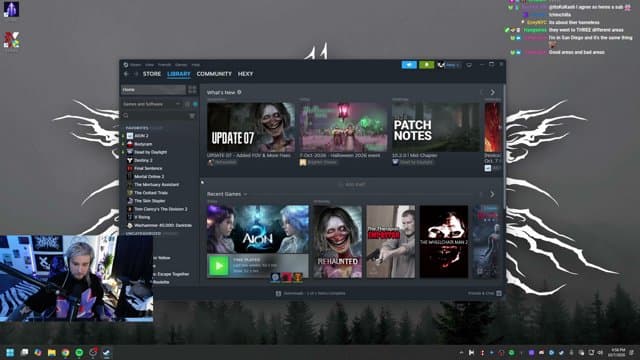Click the Big Picture mode monitor icon
Image resolution: width=640 pixels, height=360 pixels.
[x=469, y=65]
